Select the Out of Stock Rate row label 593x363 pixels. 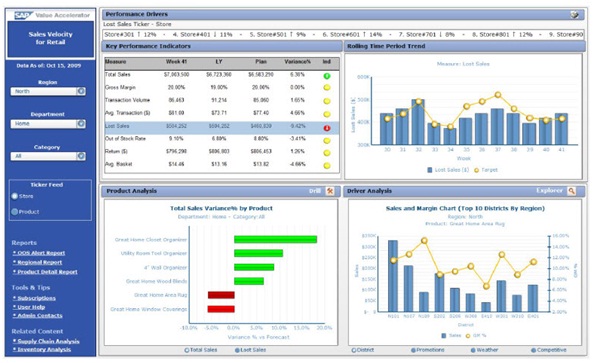pyautogui.click(x=125, y=139)
